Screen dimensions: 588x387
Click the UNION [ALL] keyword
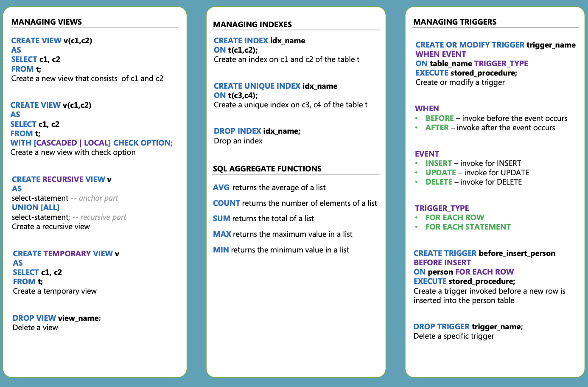point(36,207)
